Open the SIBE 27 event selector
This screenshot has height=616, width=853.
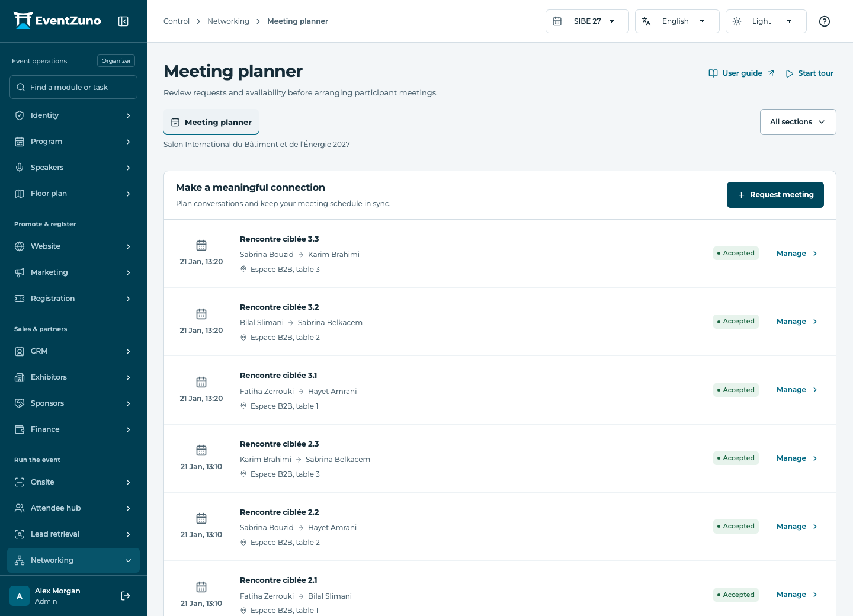[587, 21]
